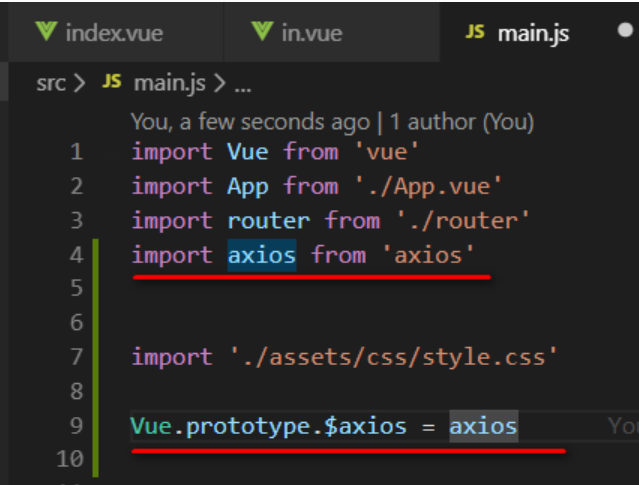Click the highlighted axios identifier on line 4
The width and height of the screenshot is (639, 485).
(262, 255)
